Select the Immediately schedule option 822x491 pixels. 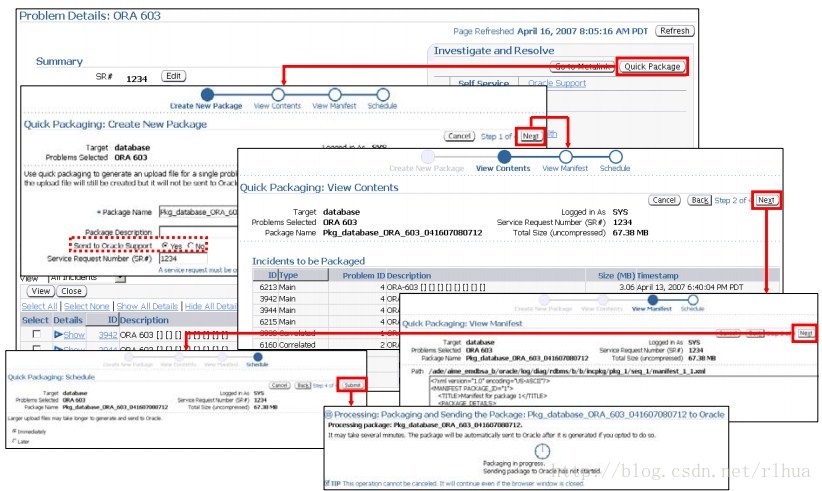(x=14, y=431)
